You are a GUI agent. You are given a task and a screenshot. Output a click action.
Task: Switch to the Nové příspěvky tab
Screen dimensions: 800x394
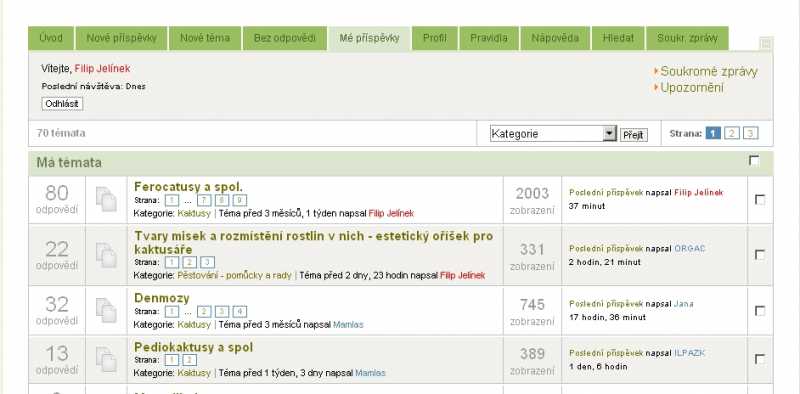121,38
